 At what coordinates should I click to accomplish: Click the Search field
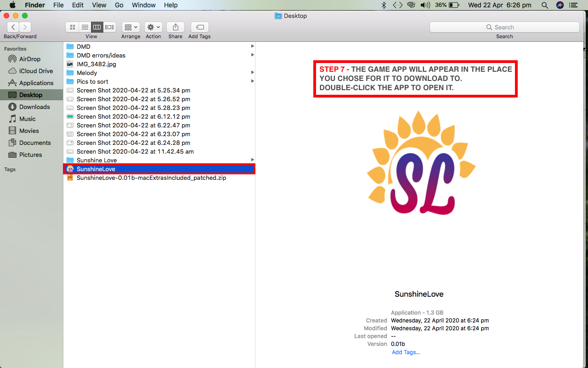coord(504,27)
